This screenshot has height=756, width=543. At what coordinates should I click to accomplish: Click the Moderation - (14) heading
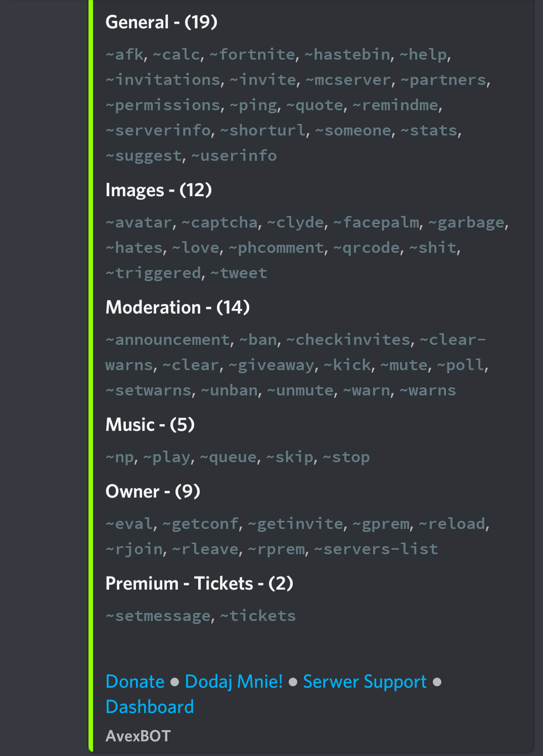tap(177, 307)
